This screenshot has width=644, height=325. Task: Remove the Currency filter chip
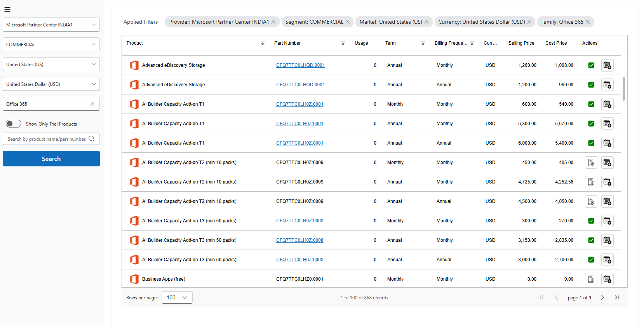[x=529, y=22]
